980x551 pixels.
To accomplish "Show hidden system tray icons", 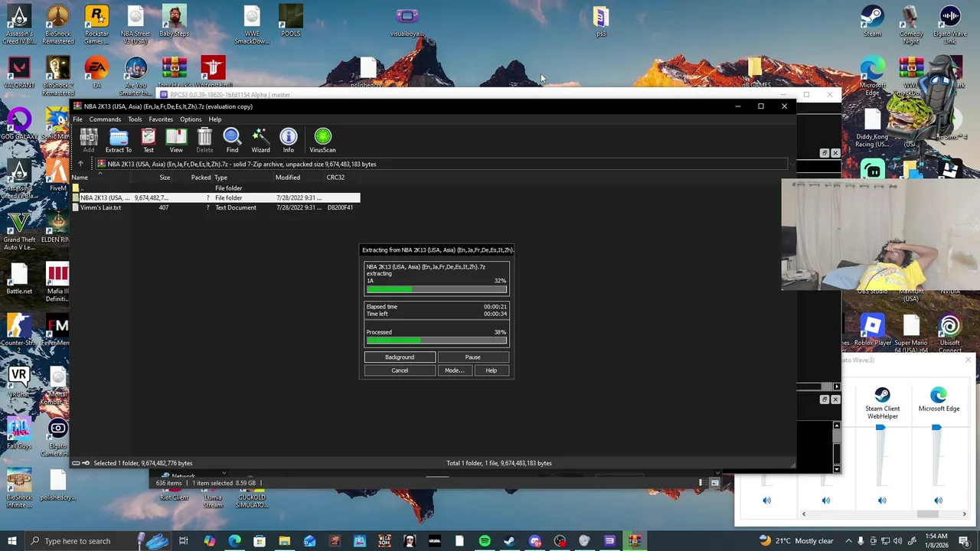I will pos(848,541).
